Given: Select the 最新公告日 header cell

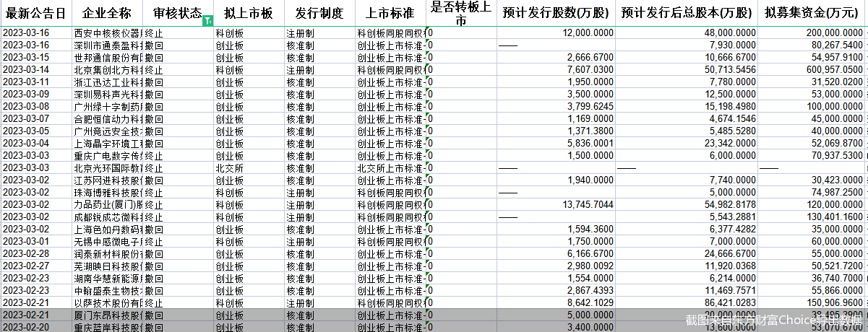Looking at the screenshot, I should tap(35, 14).
